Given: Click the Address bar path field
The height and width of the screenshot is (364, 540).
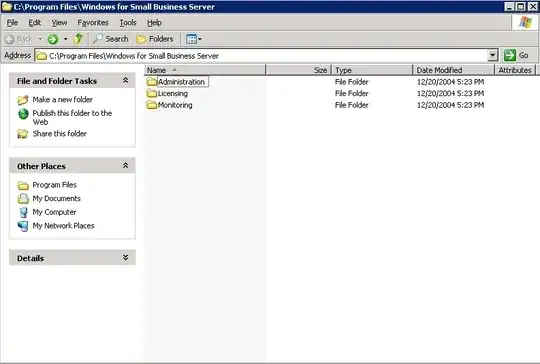Looking at the screenshot, I should [x=262, y=55].
